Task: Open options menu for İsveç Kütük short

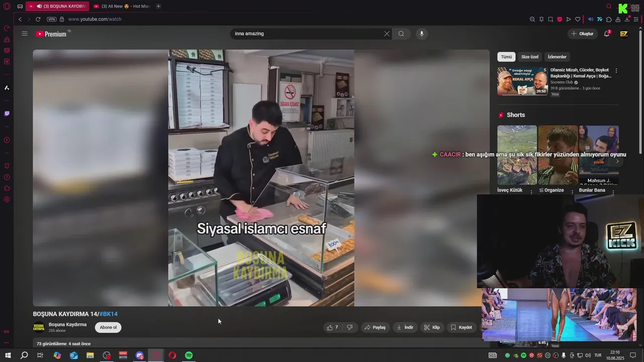Action: click(531, 192)
